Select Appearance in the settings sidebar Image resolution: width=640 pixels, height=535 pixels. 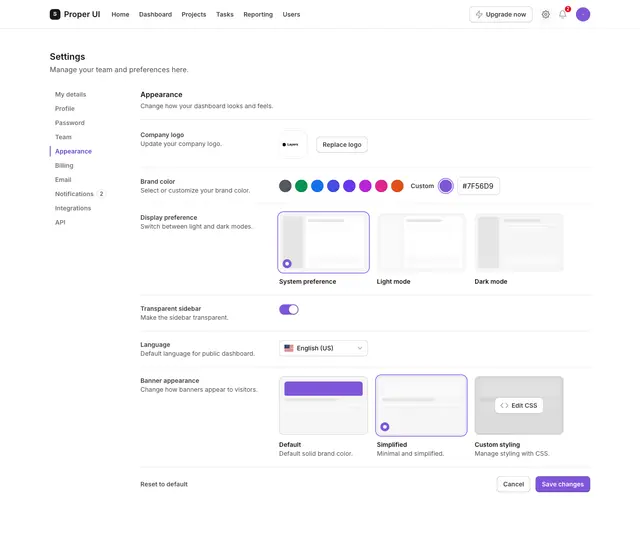coord(73,151)
